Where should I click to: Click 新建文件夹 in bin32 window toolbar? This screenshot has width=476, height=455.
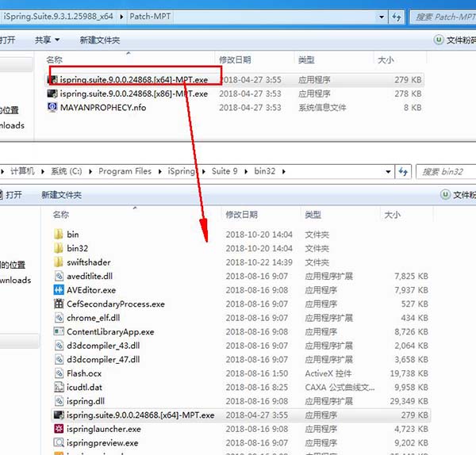61,195
